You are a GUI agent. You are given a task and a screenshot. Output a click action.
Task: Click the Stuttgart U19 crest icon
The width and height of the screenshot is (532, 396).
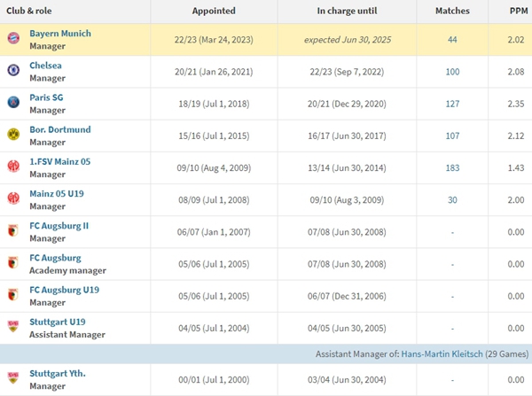pyautogui.click(x=13, y=327)
